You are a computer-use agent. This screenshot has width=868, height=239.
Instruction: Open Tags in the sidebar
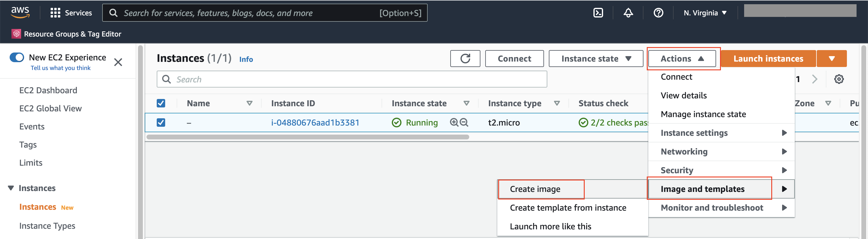28,145
